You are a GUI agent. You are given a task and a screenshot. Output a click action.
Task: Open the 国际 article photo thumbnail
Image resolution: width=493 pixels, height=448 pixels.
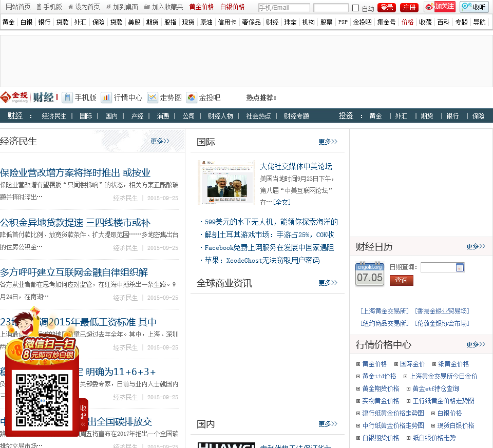(x=226, y=182)
